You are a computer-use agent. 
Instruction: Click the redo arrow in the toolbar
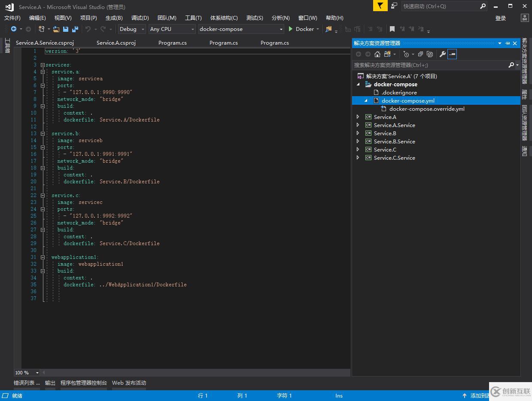[103, 29]
